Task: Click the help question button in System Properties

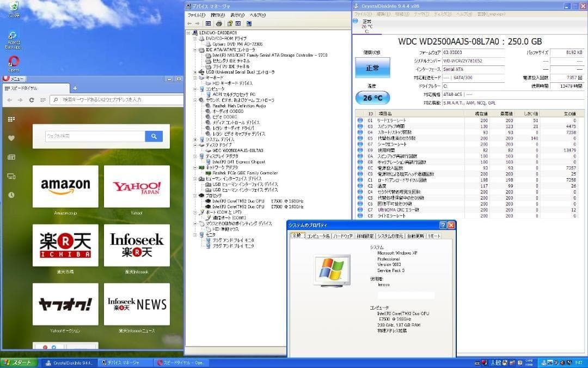Action: click(x=443, y=225)
